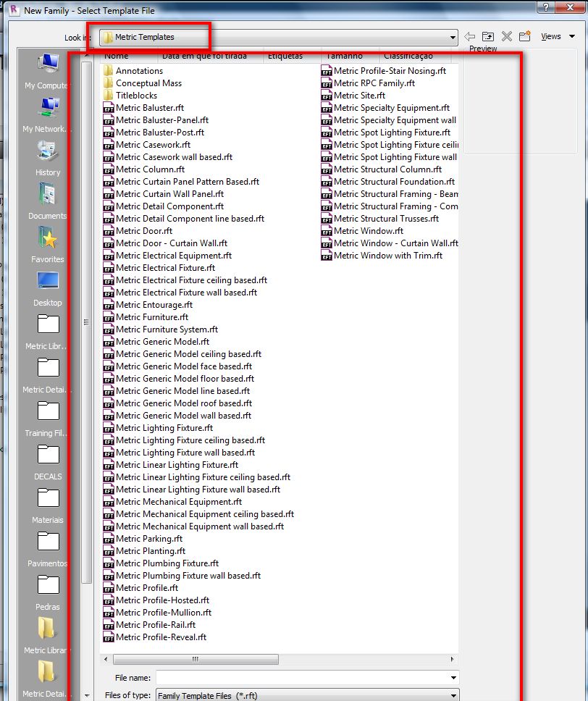Click the Back arrow icon in toolbar
Image resolution: width=588 pixels, height=701 pixels.
point(469,37)
